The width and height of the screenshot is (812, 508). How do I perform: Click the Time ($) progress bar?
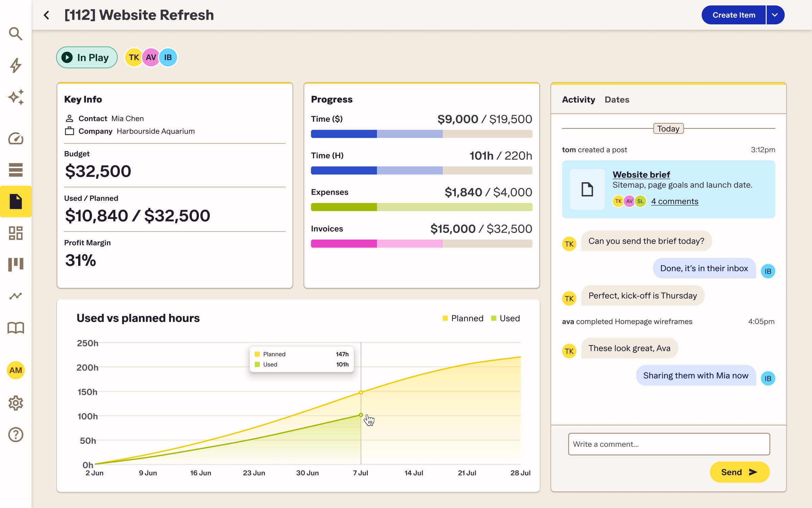pos(422,134)
